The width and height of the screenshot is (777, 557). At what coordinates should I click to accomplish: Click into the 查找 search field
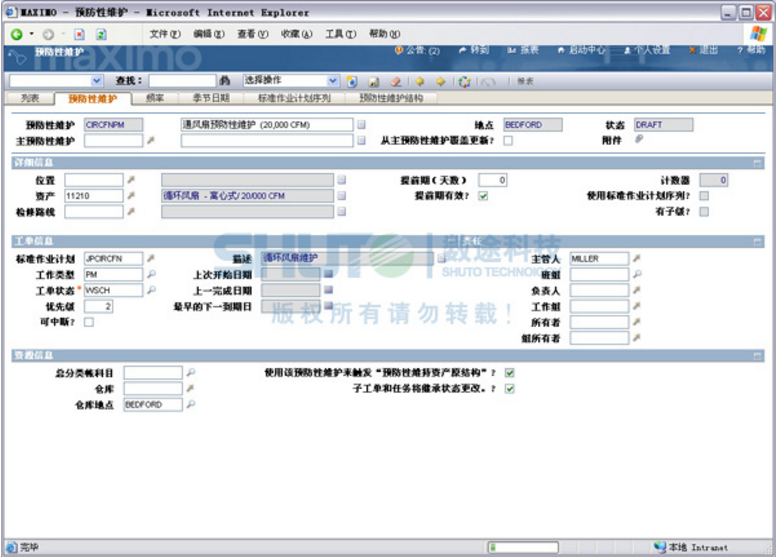(x=182, y=81)
